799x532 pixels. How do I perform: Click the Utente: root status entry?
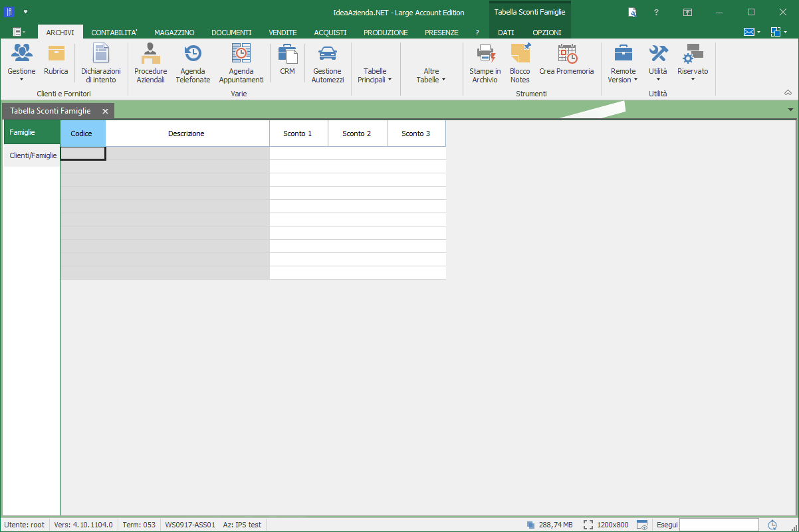point(25,525)
